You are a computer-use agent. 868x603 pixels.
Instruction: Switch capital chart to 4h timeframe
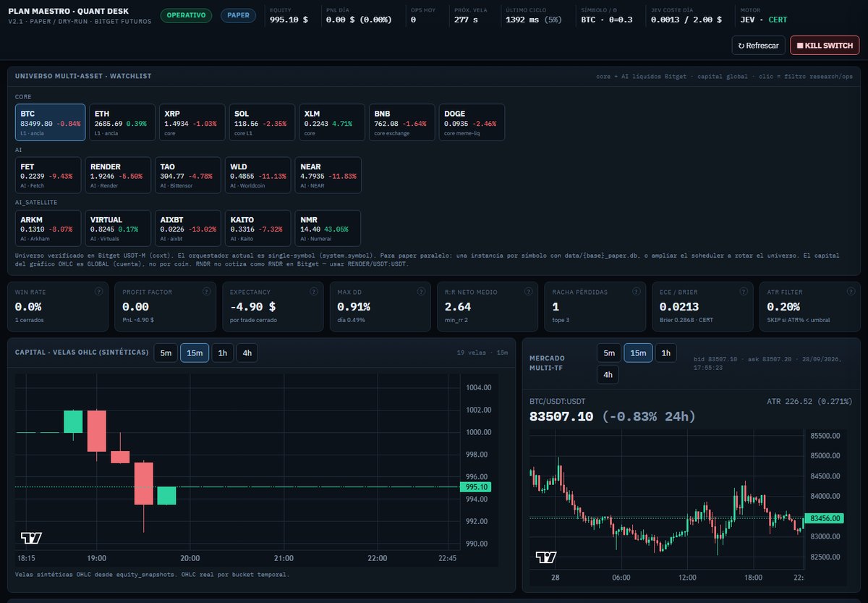click(247, 353)
